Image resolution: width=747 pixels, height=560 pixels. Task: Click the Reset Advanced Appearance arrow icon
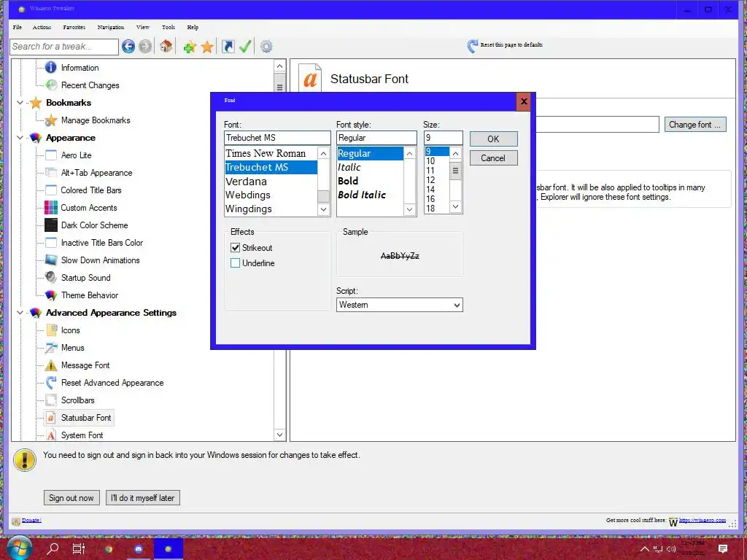[51, 383]
